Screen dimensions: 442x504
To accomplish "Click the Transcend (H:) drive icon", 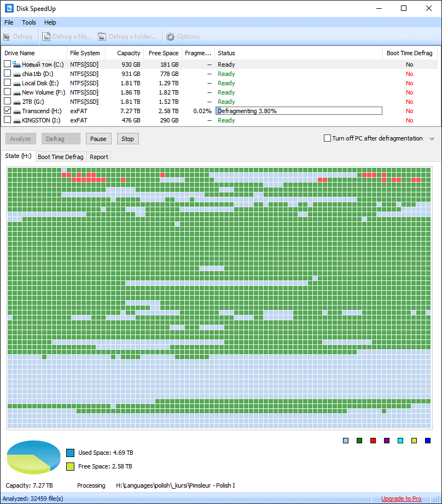I will point(17,112).
